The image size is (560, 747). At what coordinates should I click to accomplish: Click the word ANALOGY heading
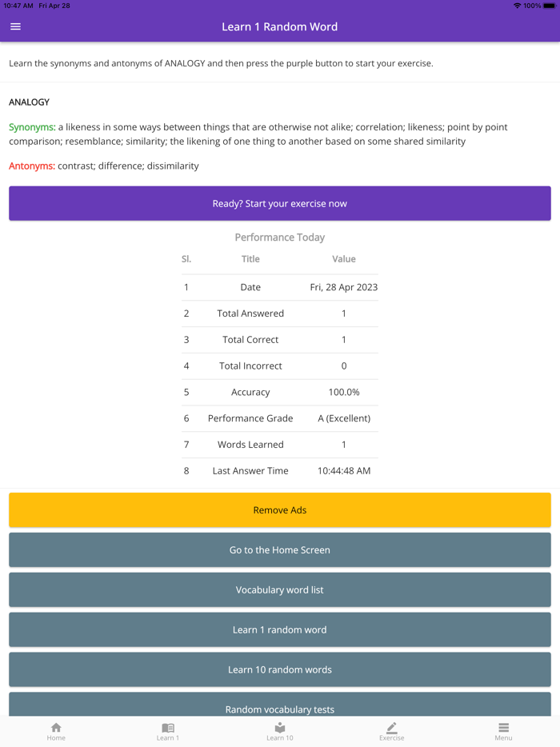pos(30,102)
